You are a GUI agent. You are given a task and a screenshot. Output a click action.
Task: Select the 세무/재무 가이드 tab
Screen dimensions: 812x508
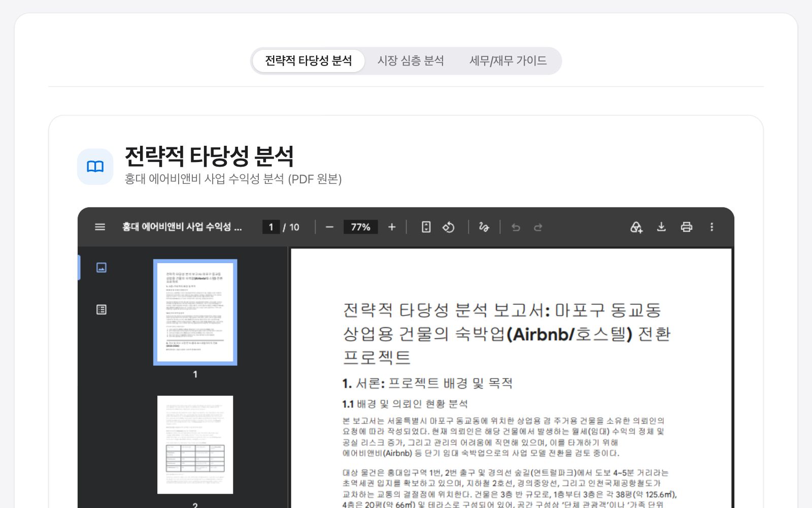[508, 61]
